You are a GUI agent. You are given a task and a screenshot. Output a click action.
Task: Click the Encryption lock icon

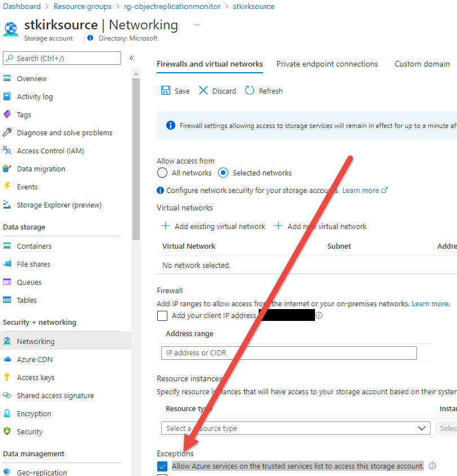point(7,413)
